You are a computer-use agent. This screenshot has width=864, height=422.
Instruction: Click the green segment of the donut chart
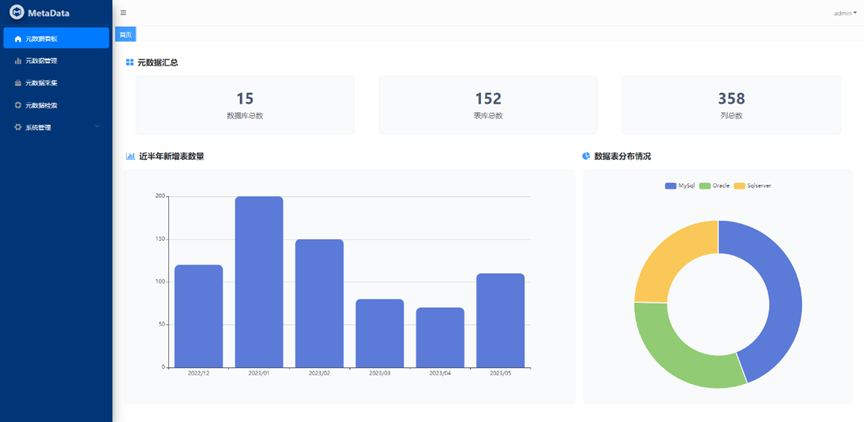point(670,350)
